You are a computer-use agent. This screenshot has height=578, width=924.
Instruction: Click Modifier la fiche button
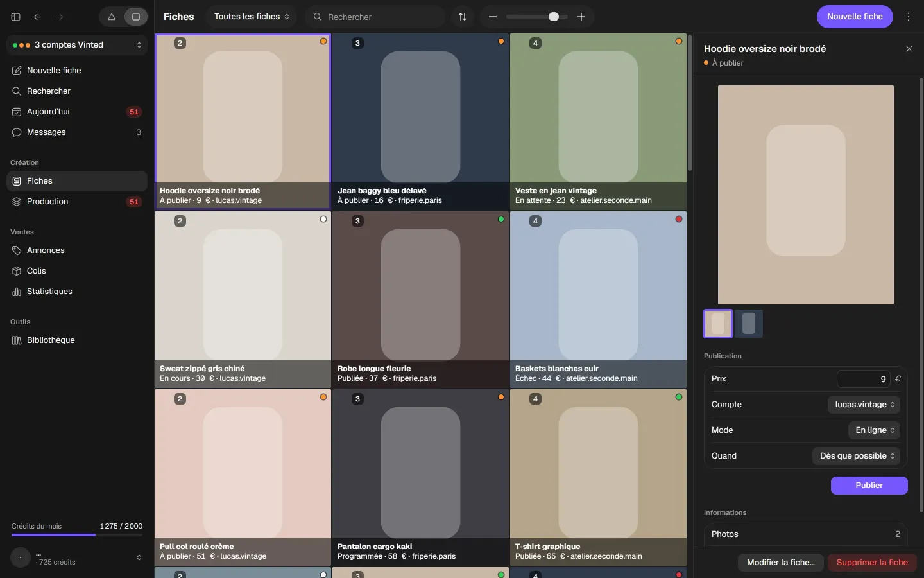coord(781,563)
